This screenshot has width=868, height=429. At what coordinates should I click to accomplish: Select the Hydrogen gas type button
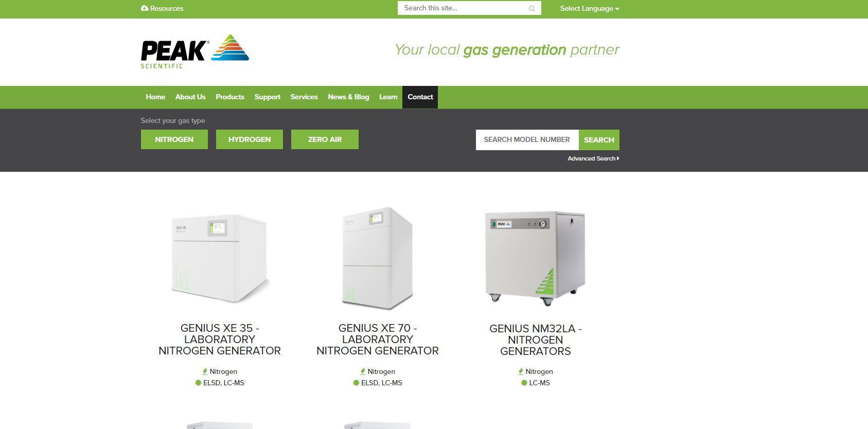pyautogui.click(x=250, y=139)
